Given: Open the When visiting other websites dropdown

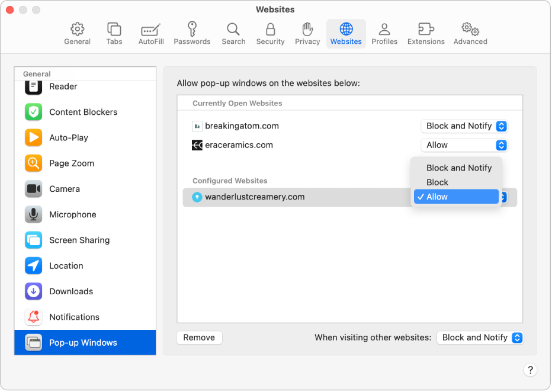Looking at the screenshot, I should pyautogui.click(x=480, y=338).
